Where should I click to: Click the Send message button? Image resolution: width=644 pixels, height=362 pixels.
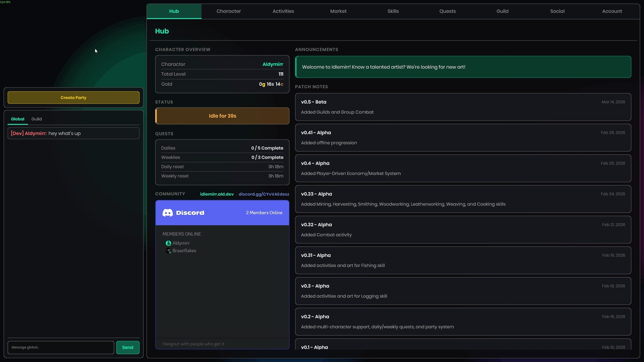coord(127,347)
